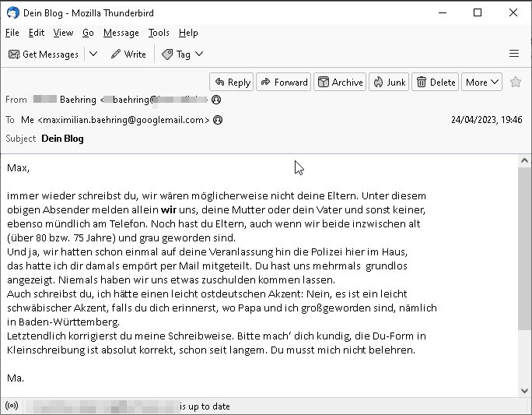Open the Thunderbird hamburger app menu
This screenshot has height=415, width=532.
[x=514, y=54]
